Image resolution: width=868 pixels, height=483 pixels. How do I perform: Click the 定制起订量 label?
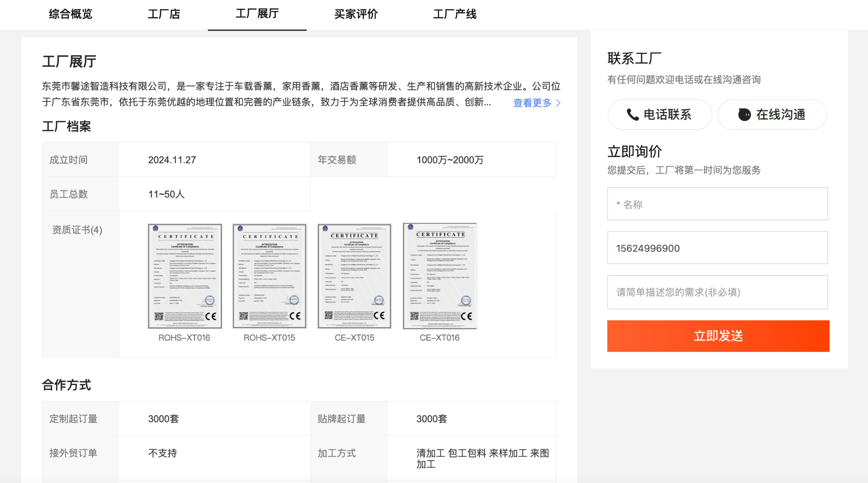[x=74, y=419]
